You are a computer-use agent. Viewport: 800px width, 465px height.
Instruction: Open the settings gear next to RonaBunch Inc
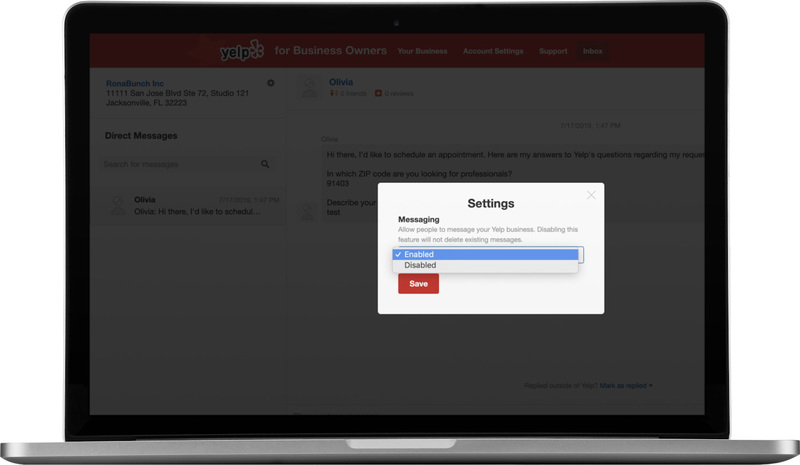(x=270, y=83)
